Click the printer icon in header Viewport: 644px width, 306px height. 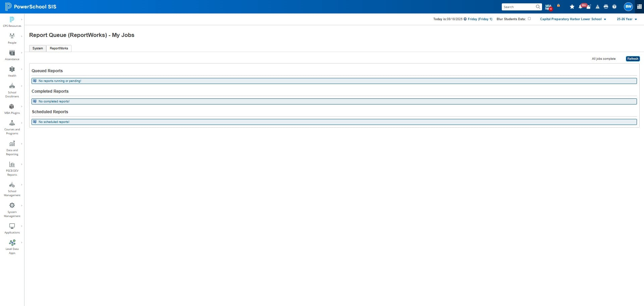606,7
